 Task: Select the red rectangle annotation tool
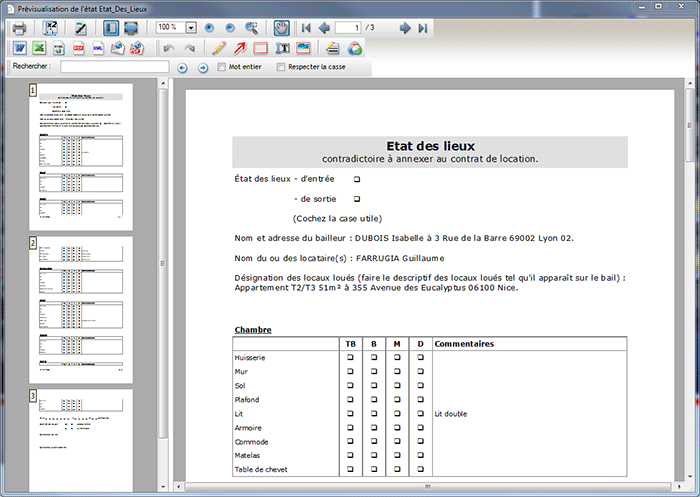tap(260, 48)
